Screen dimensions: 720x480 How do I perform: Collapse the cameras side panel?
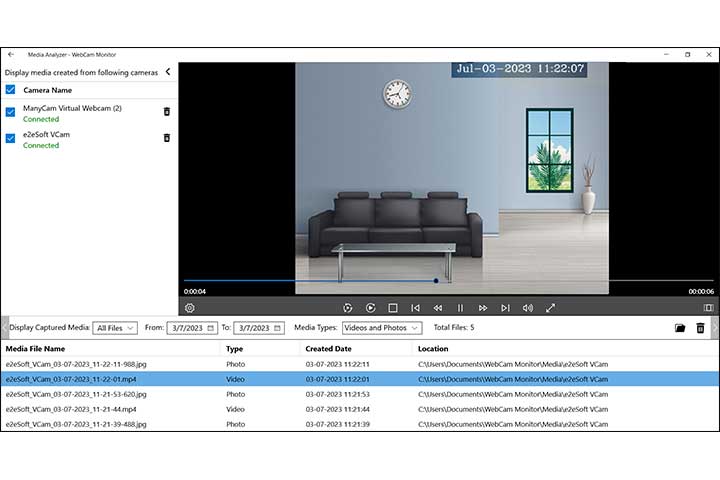[168, 72]
